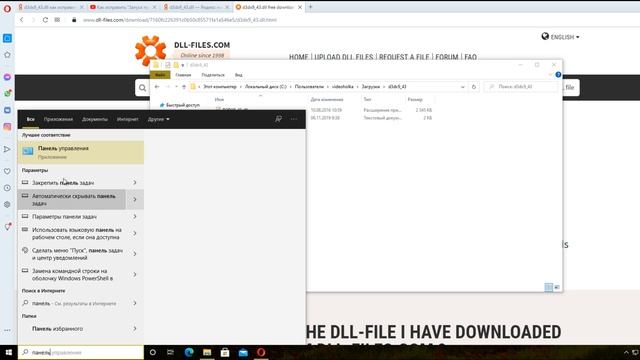Open Messenger in Opera sidebar
The height and width of the screenshot is (360, 640).
[x=7, y=77]
